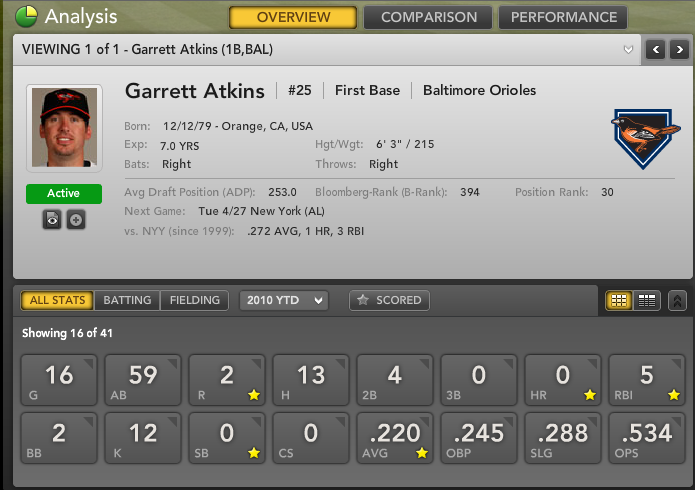695x490 pixels.
Task: Open the 2010 YTD season dropdown
Action: (x=283, y=300)
